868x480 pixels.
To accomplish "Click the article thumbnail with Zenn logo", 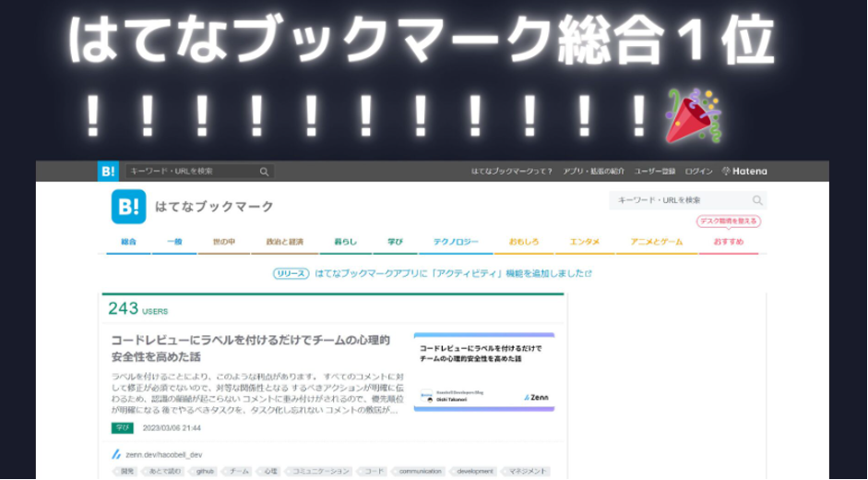I will coord(483,371).
